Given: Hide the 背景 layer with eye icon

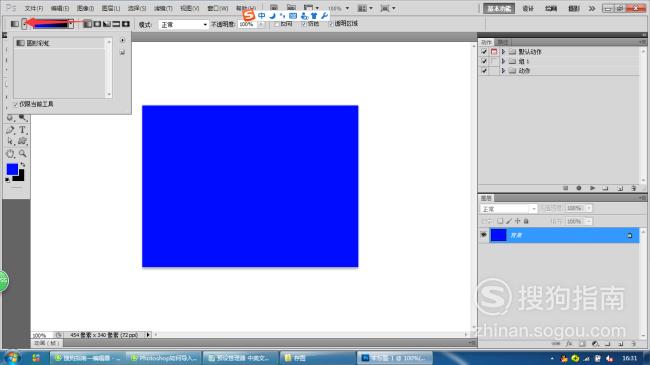Looking at the screenshot, I should click(483, 235).
